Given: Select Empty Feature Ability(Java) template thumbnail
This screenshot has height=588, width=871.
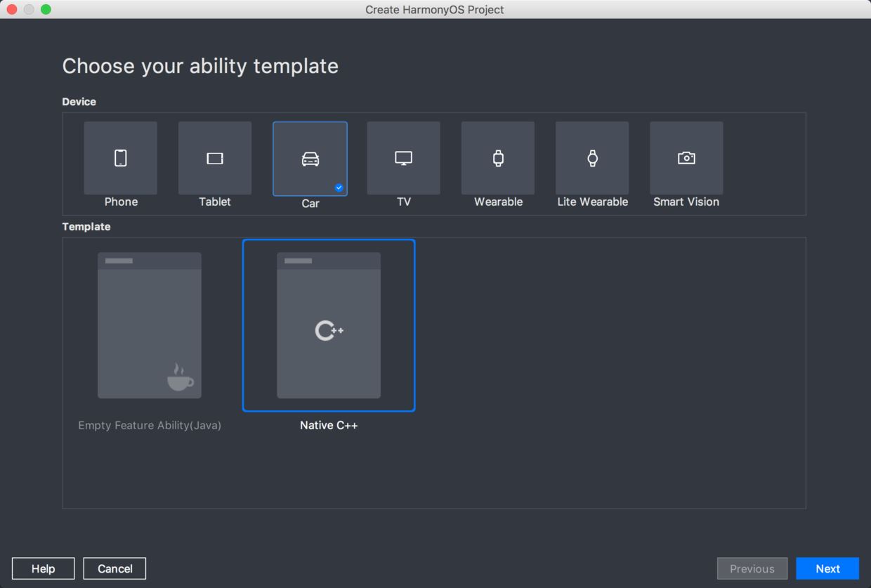Looking at the screenshot, I should [150, 325].
